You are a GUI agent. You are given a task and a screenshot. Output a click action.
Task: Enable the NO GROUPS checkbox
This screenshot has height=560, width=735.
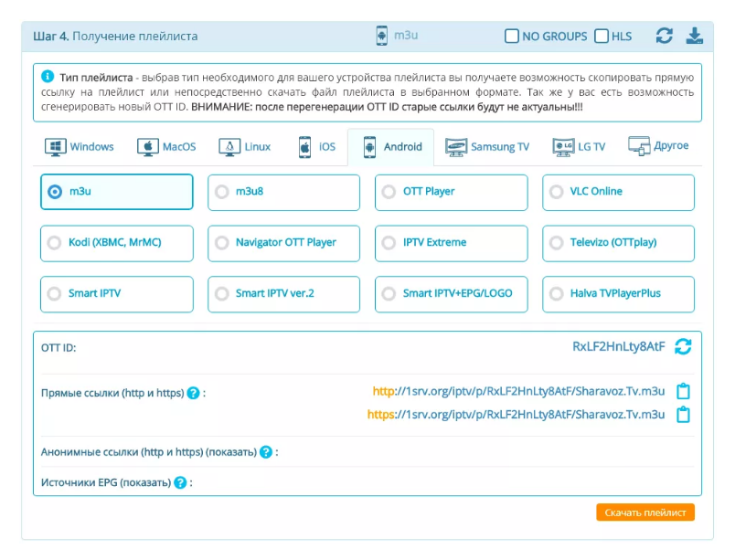[x=512, y=37]
